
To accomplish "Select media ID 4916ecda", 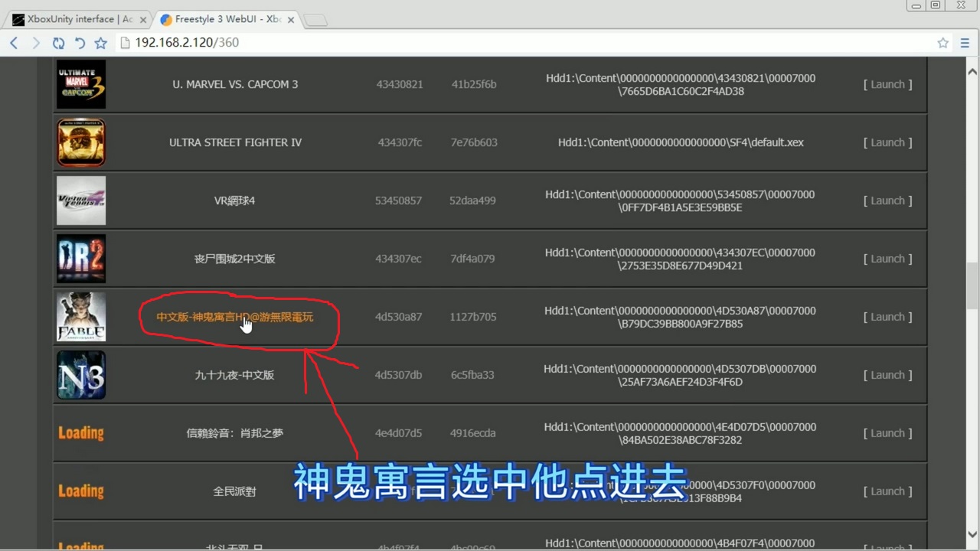I will pyautogui.click(x=472, y=433).
